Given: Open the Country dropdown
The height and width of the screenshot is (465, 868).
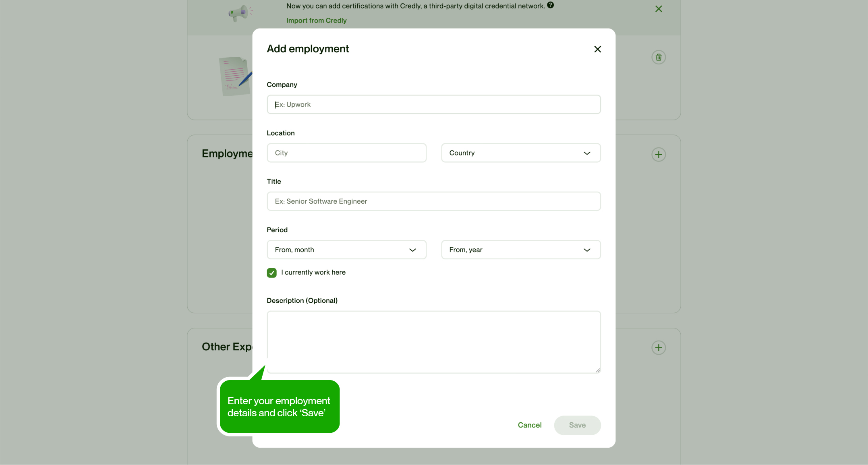Looking at the screenshot, I should [520, 153].
